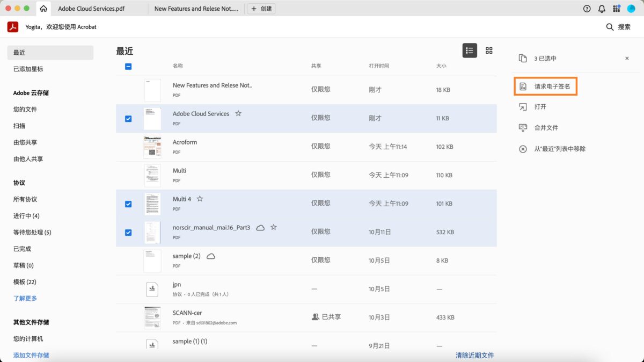Click the open file icon in the right panel

click(523, 107)
